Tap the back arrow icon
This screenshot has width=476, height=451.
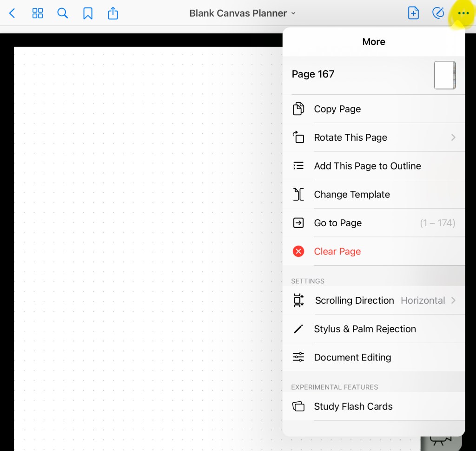tap(13, 13)
